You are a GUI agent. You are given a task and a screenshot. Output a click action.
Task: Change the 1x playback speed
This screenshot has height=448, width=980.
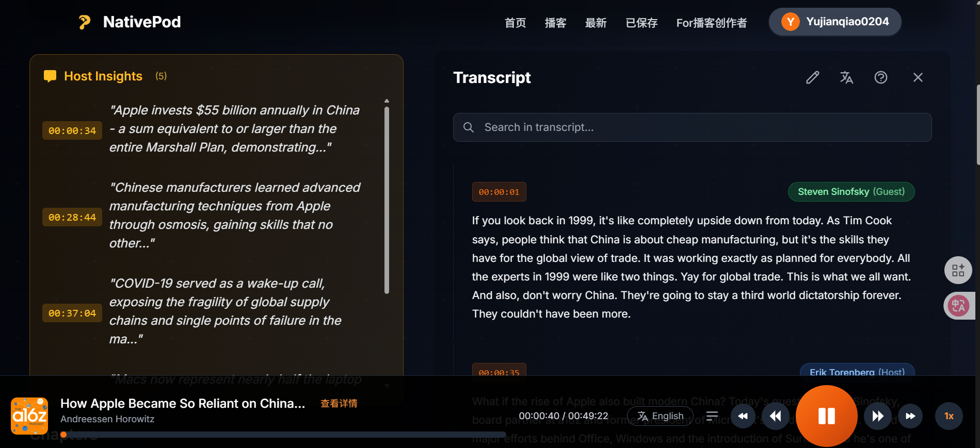click(949, 416)
